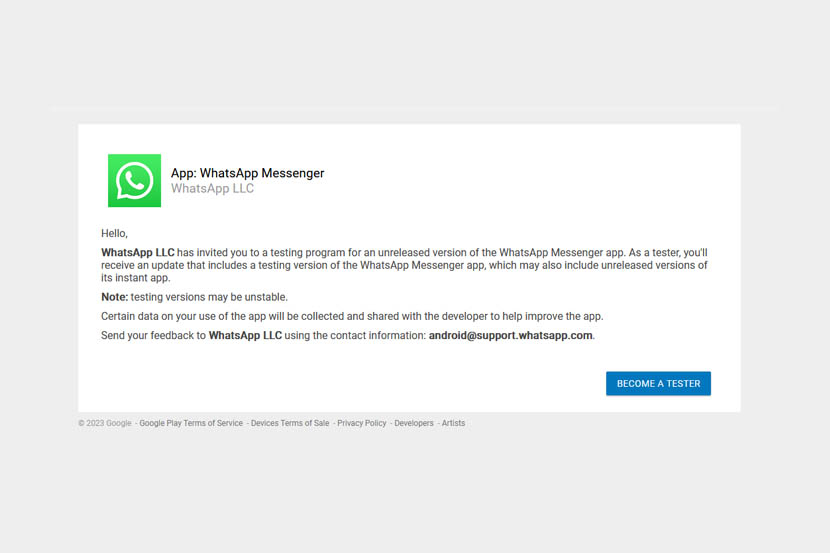Click the 'App: WhatsApp Messenger' title
Viewport: 830px width, 553px height.
[247, 173]
